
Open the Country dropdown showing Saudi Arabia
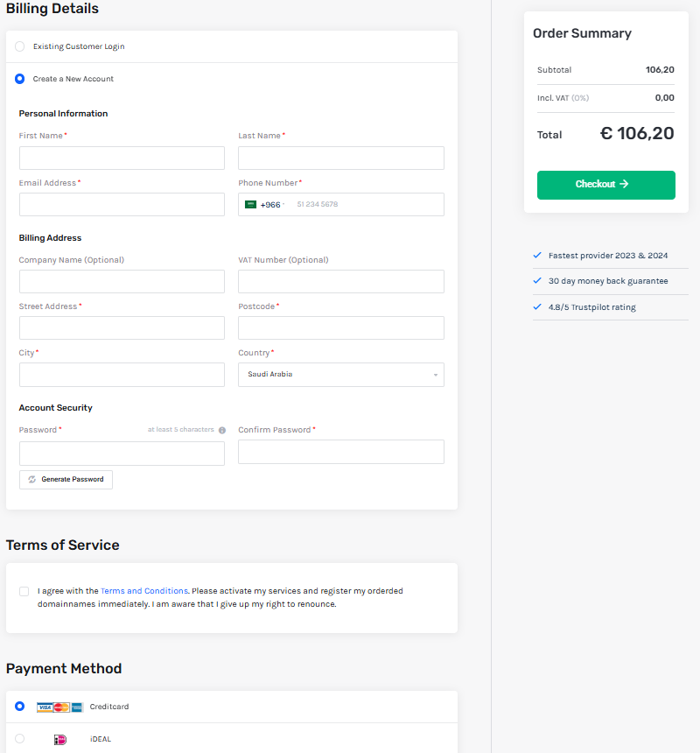341,375
